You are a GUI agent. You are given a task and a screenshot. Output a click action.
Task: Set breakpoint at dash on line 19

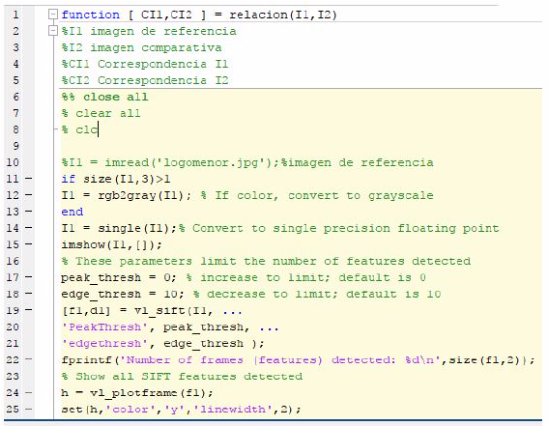[x=29, y=310]
